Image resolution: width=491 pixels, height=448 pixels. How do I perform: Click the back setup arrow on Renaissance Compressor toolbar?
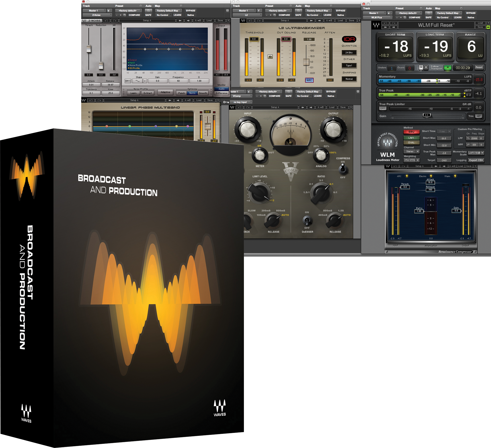[436, 166]
